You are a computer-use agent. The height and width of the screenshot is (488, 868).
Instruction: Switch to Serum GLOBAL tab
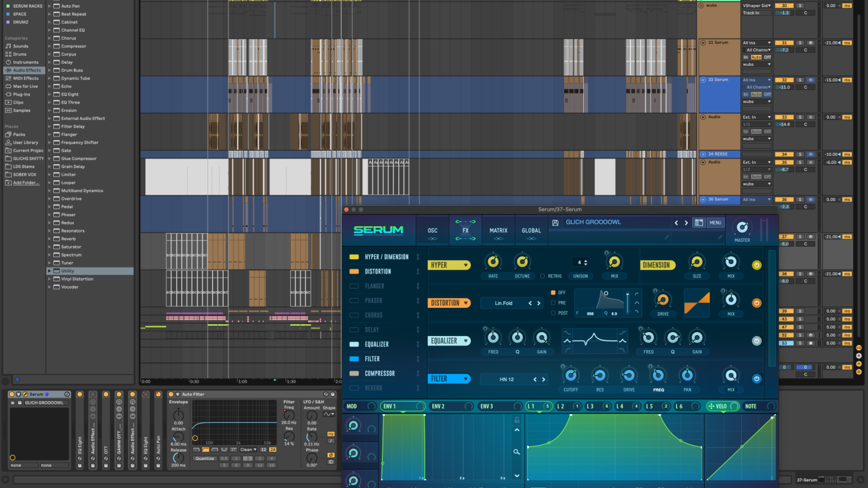(x=532, y=231)
